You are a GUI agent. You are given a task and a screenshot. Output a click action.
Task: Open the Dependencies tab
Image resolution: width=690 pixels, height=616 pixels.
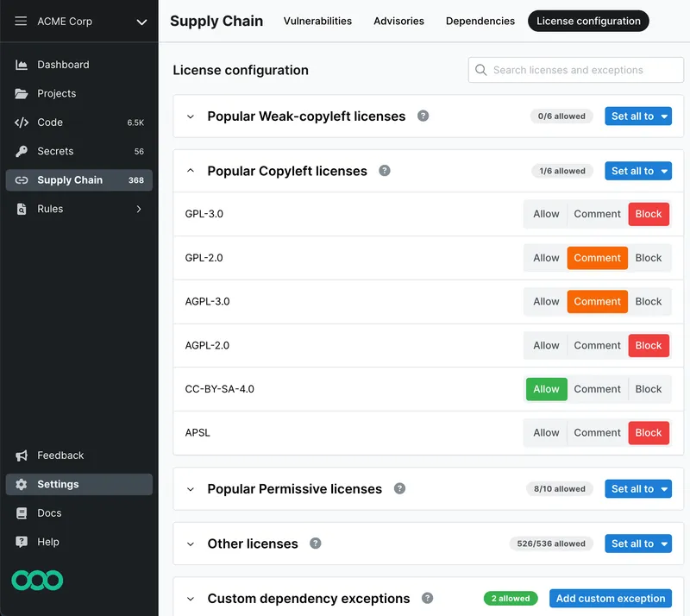pos(480,21)
